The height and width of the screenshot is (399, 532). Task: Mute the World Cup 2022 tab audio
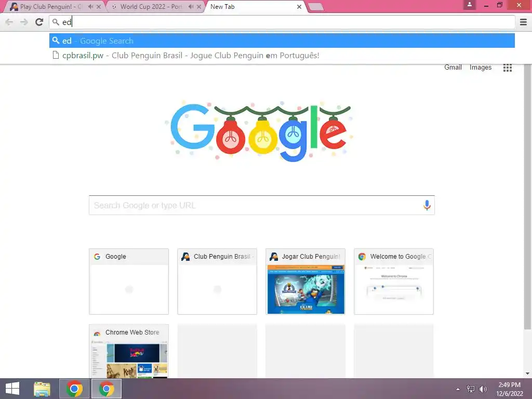(x=191, y=6)
